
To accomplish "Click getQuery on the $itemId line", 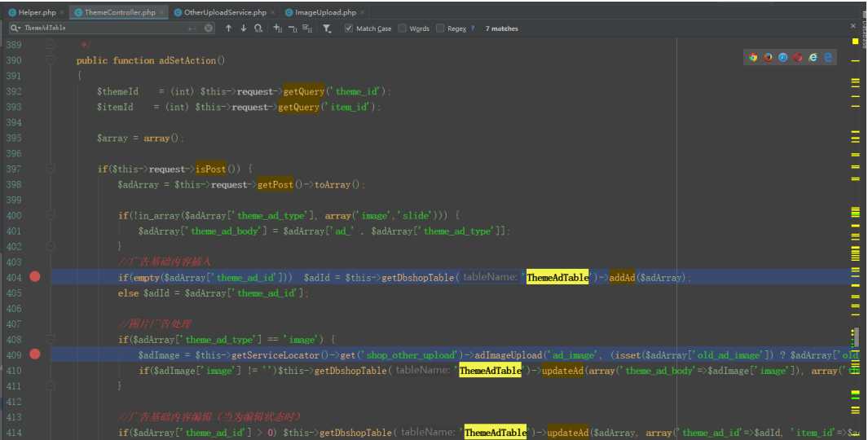I will pos(299,107).
